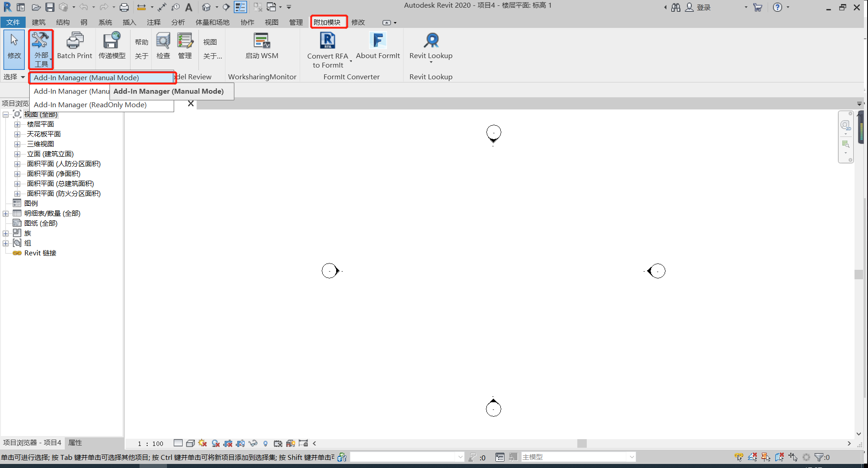This screenshot has width=868, height=468.
Task: Open the External Tools (外部工具) button
Action: click(x=41, y=50)
